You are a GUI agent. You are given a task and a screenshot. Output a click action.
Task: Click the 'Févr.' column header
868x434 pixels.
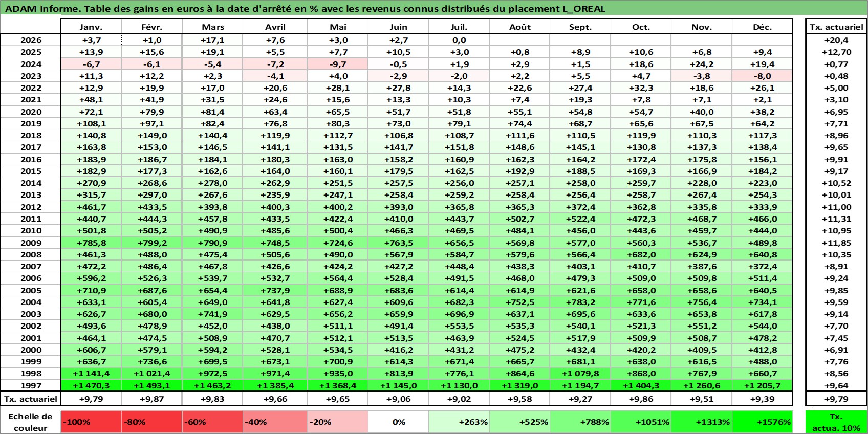pos(152,27)
